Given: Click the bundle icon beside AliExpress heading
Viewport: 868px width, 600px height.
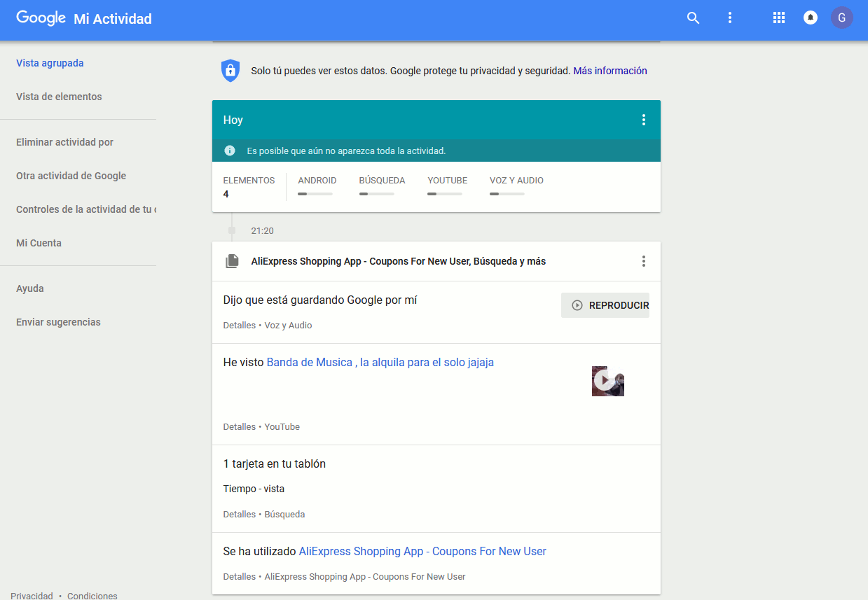Looking at the screenshot, I should (232, 261).
